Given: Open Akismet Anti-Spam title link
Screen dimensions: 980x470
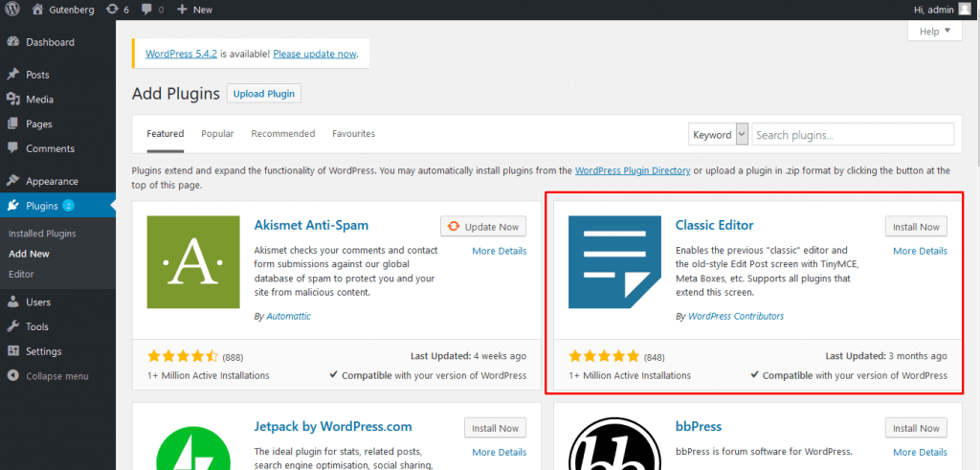Looking at the screenshot, I should pyautogui.click(x=312, y=225).
